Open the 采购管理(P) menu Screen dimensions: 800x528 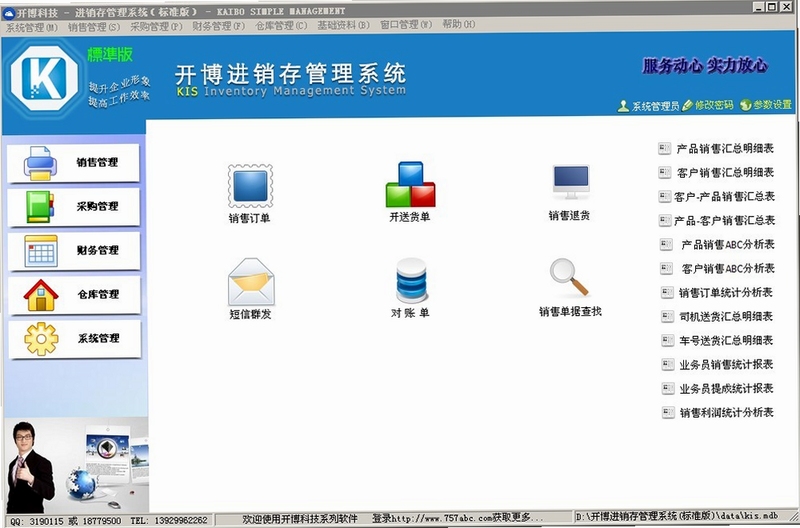tap(156, 27)
